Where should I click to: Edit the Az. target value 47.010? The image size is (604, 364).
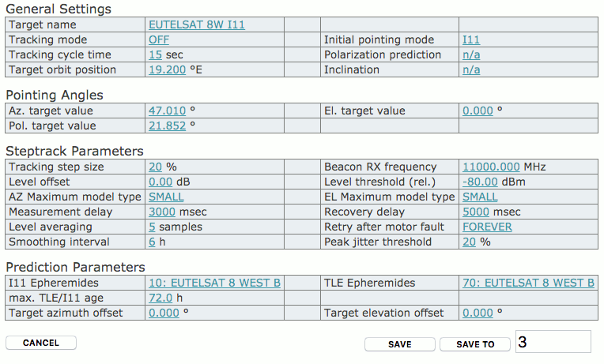pos(167,111)
